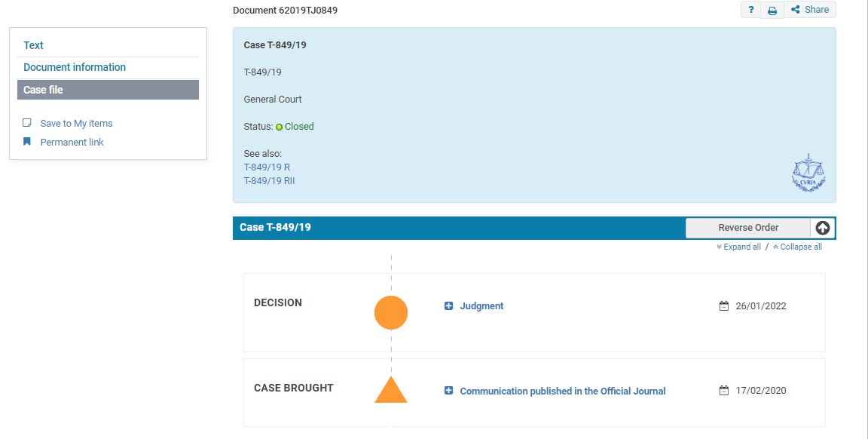868x439 pixels.
Task: Copy the Permanent link
Action: (72, 143)
